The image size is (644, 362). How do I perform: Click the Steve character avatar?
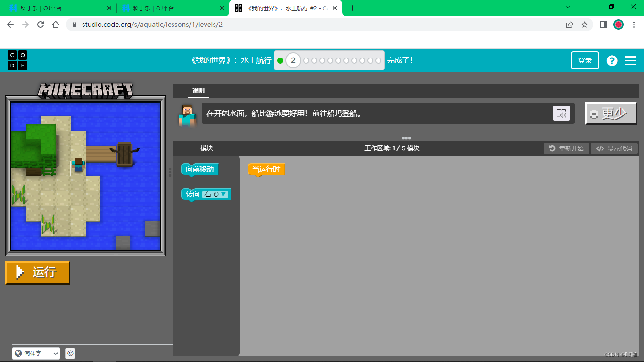click(187, 115)
